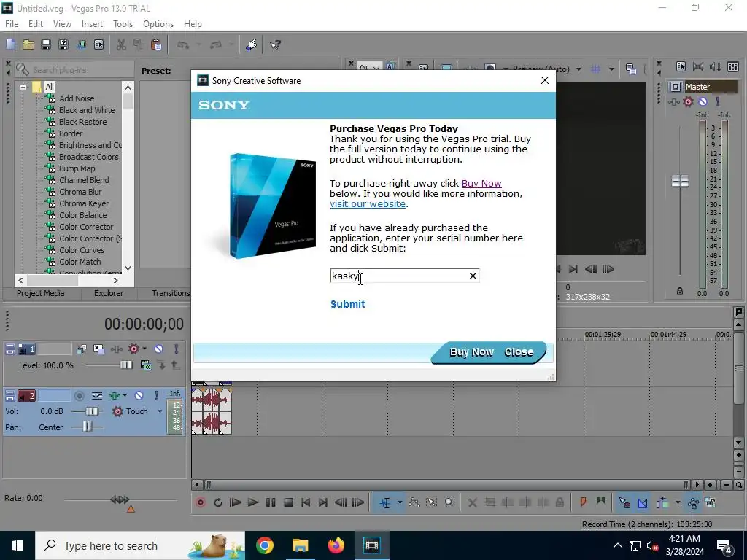Viewport: 747px width, 560px height.
Task: Open File Explorer from the taskbar
Action: [x=300, y=545]
